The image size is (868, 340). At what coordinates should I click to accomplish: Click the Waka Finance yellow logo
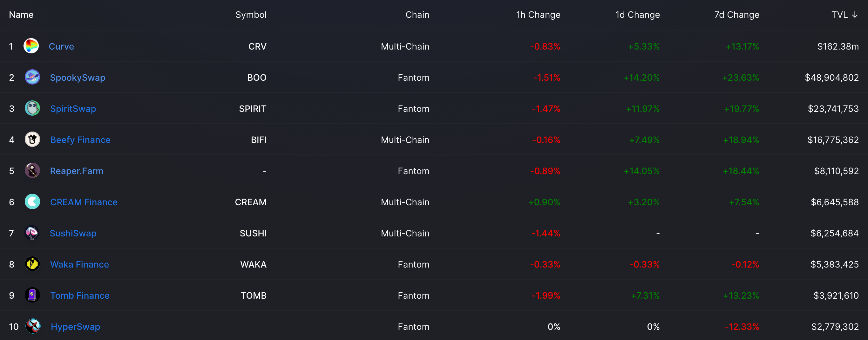point(32,264)
